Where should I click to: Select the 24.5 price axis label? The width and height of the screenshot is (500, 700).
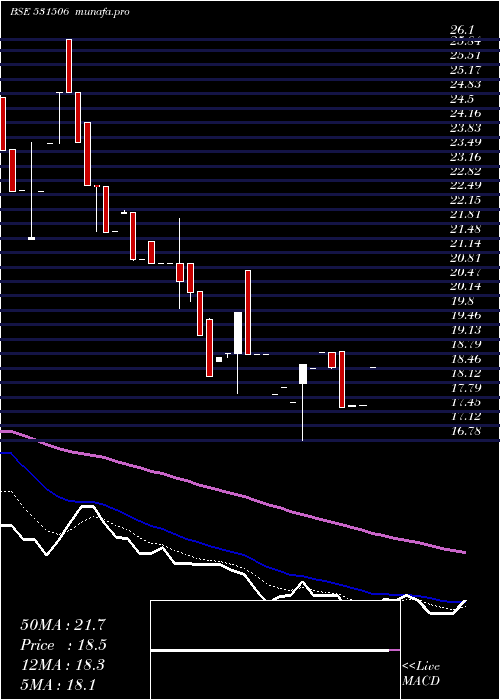point(462,99)
